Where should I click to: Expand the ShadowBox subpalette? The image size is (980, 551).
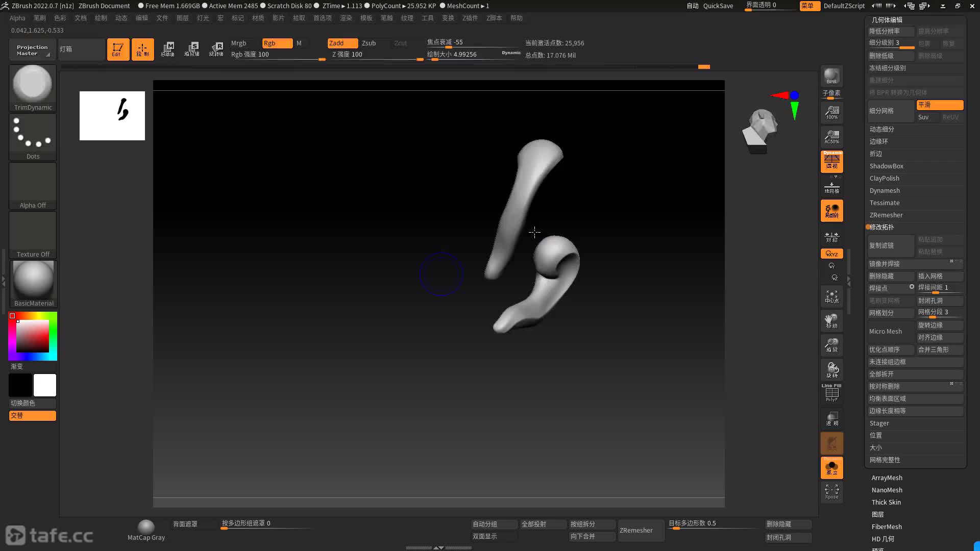pos(886,166)
